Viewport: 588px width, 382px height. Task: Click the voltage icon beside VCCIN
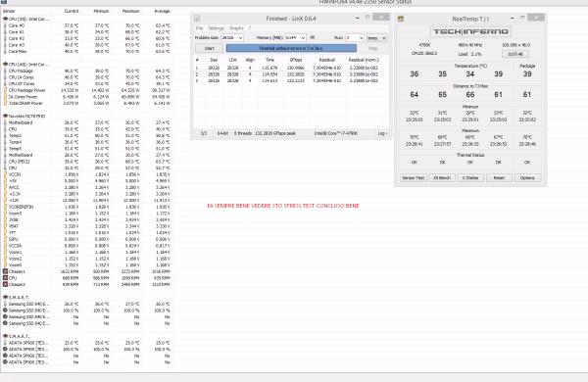5,174
